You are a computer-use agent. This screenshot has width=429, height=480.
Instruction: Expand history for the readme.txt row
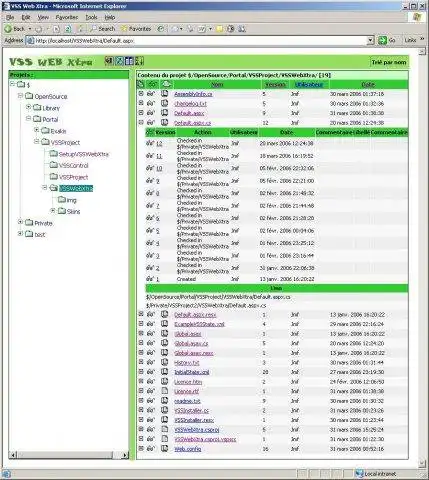[x=141, y=400]
